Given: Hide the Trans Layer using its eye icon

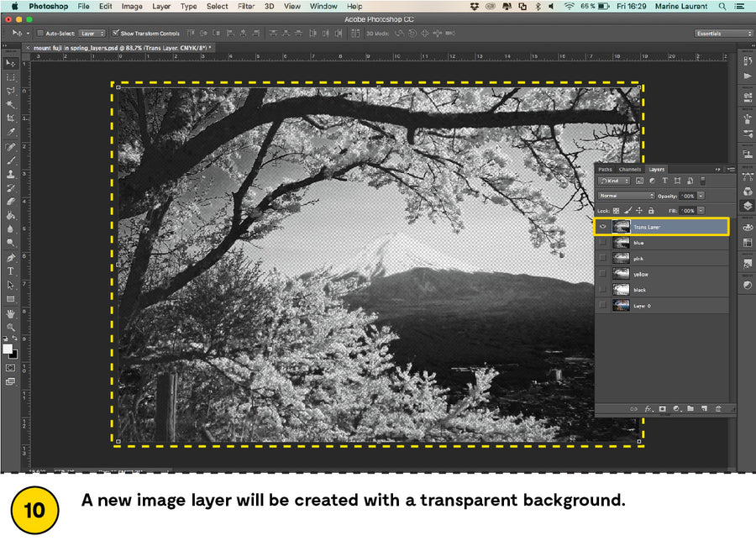Looking at the screenshot, I should tap(602, 227).
